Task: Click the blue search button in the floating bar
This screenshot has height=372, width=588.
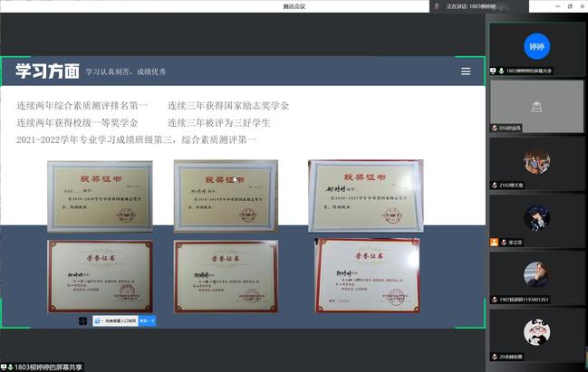Action: click(x=147, y=321)
